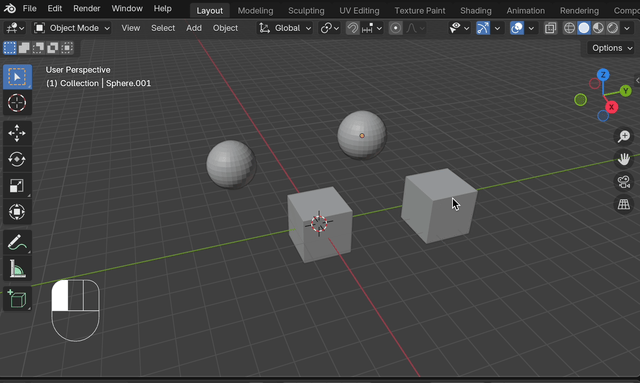Choose invert selection mode icon
This screenshot has height=383, width=640.
[53, 48]
